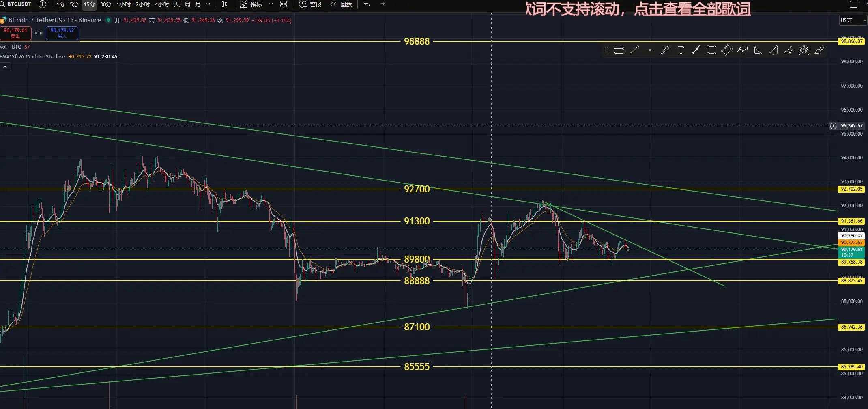This screenshot has width=868, height=409.
Task: Select the Fib retracement drawing tool
Action: pyautogui.click(x=619, y=50)
